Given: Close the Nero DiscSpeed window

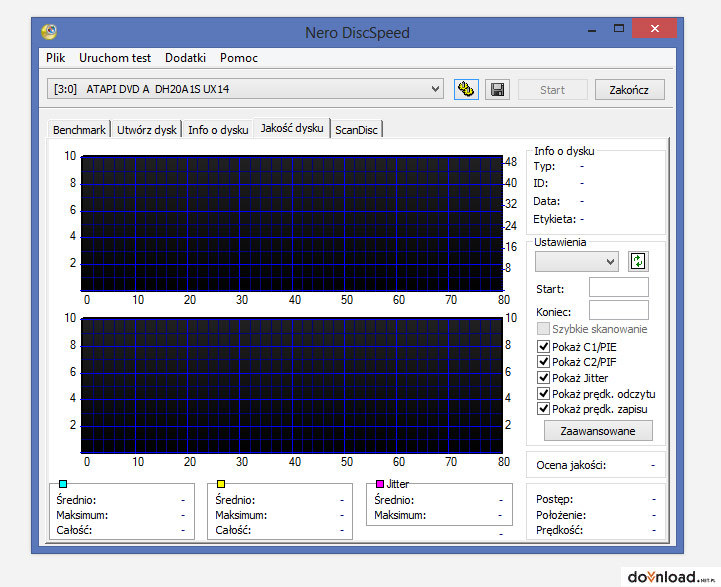Looking at the screenshot, I should click(x=654, y=28).
